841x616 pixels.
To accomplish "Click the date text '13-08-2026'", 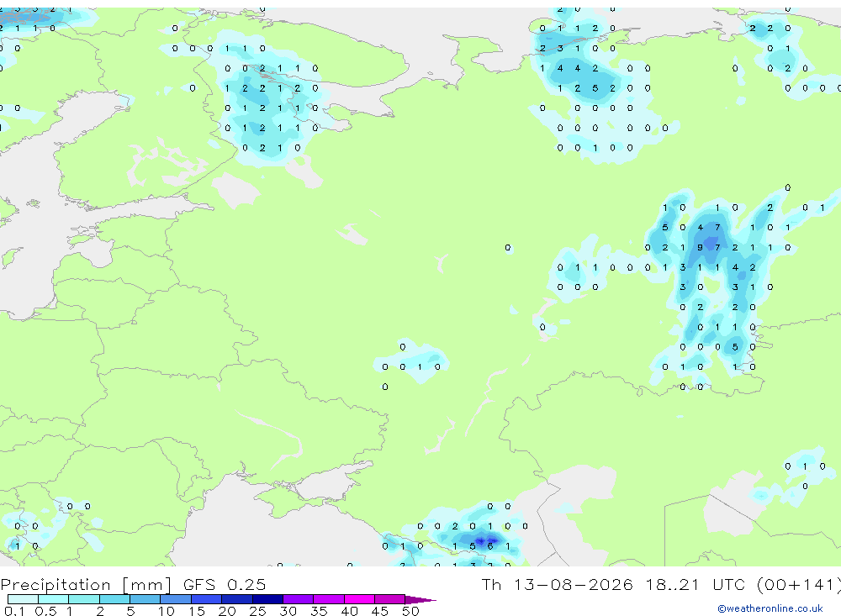I will point(573,584).
